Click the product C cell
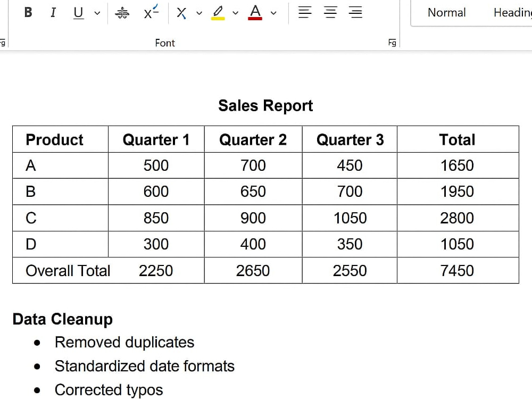 click(61, 218)
